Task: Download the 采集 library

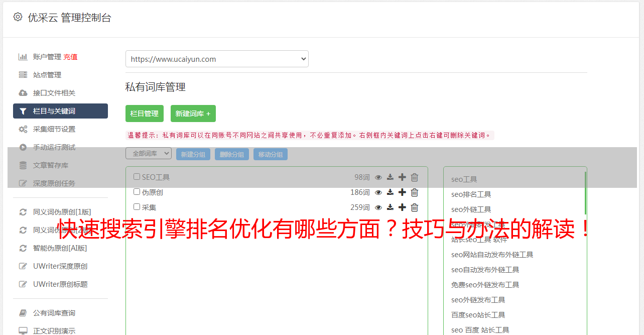Action: [x=390, y=207]
